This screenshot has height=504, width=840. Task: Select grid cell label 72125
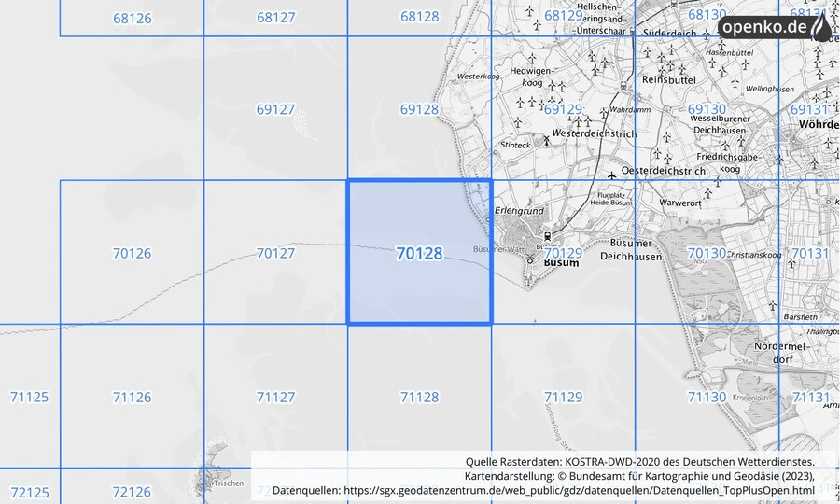tap(30, 492)
